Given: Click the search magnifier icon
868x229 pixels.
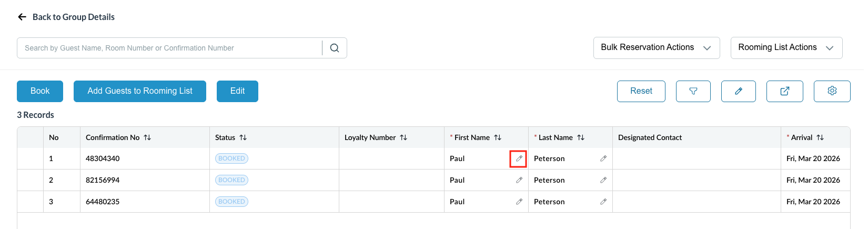Looking at the screenshot, I should 335,48.
